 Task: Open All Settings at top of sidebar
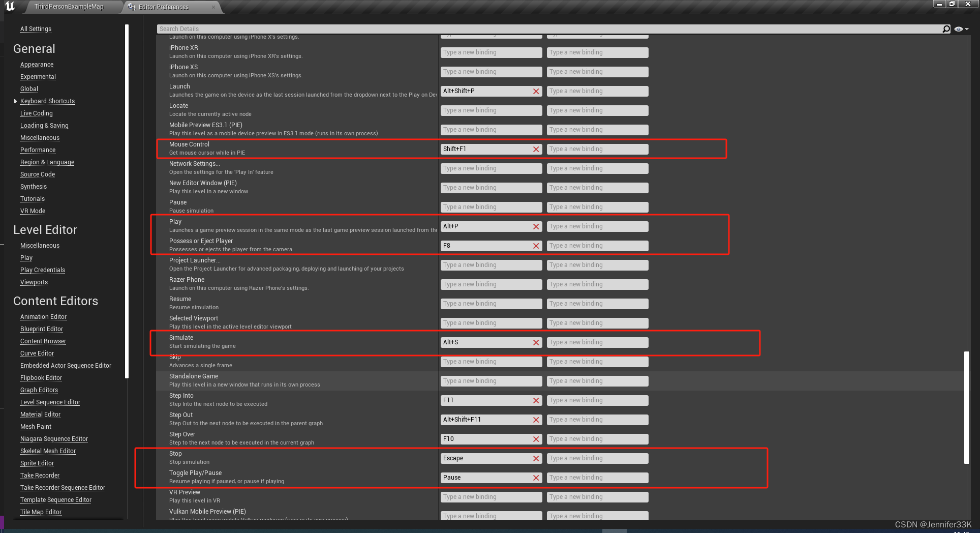pyautogui.click(x=36, y=28)
